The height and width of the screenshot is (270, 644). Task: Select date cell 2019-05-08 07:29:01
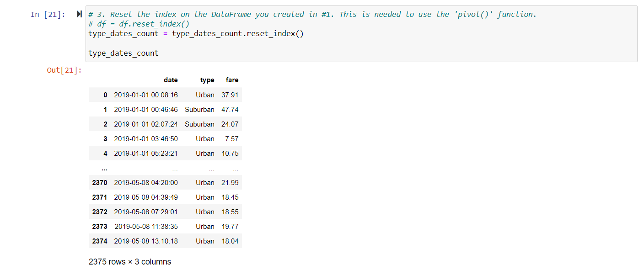coord(146,212)
